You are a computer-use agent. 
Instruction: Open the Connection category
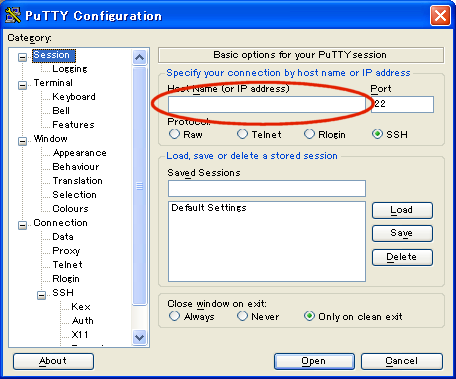(x=60, y=223)
